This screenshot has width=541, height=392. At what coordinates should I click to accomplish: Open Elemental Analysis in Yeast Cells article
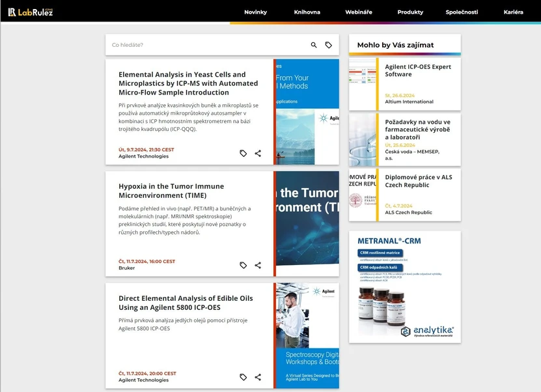tap(188, 83)
